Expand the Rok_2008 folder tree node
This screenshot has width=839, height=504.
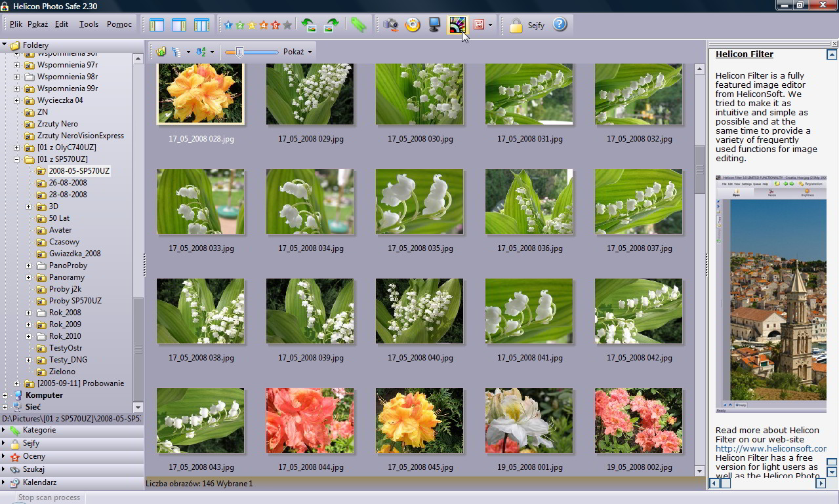[29, 313]
